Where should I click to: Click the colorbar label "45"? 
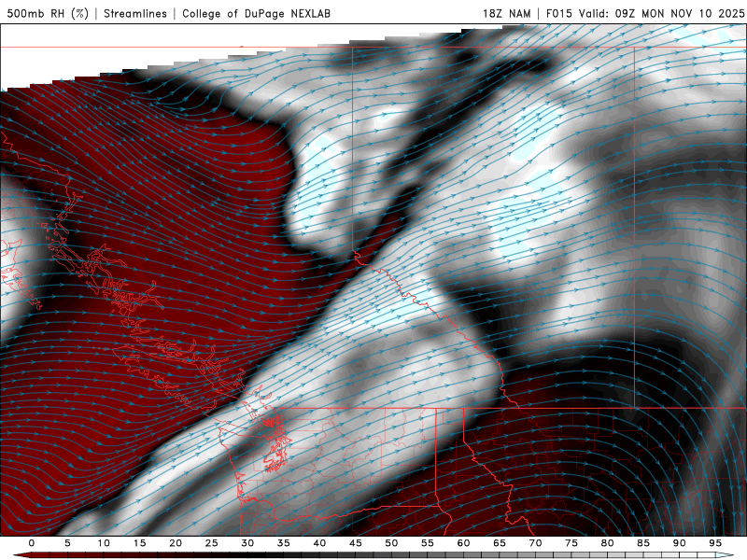coord(356,543)
